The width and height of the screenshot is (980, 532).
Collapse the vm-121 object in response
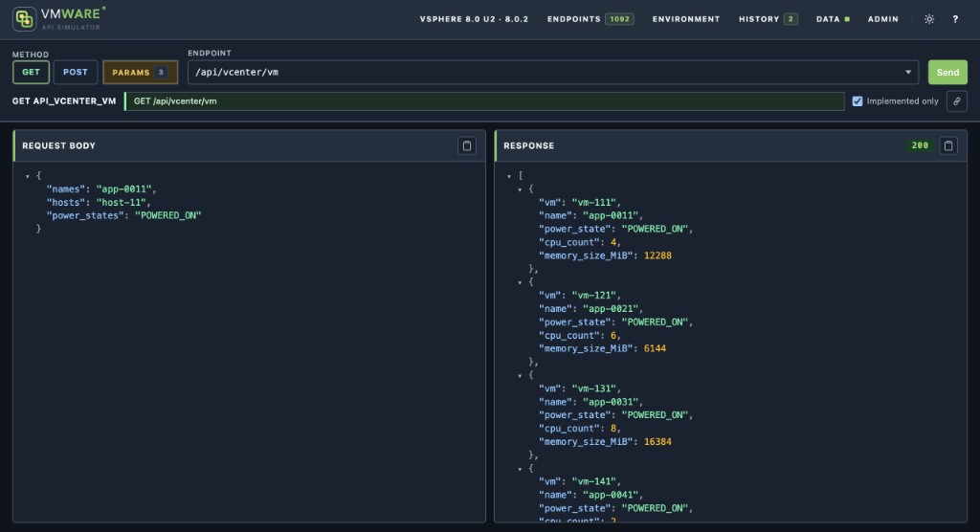tap(520, 282)
